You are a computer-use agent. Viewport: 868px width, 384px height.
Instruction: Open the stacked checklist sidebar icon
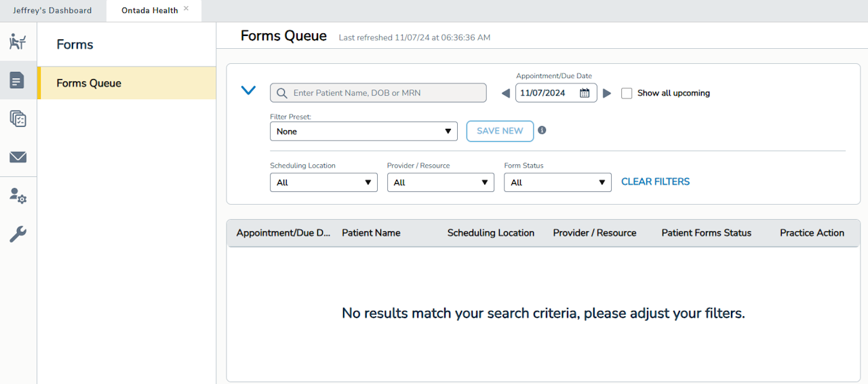pos(18,119)
